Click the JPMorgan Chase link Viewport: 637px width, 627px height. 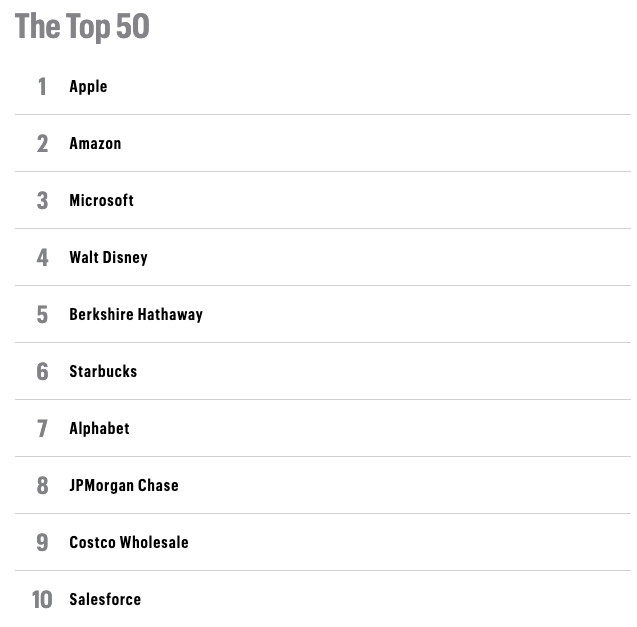tap(123, 485)
